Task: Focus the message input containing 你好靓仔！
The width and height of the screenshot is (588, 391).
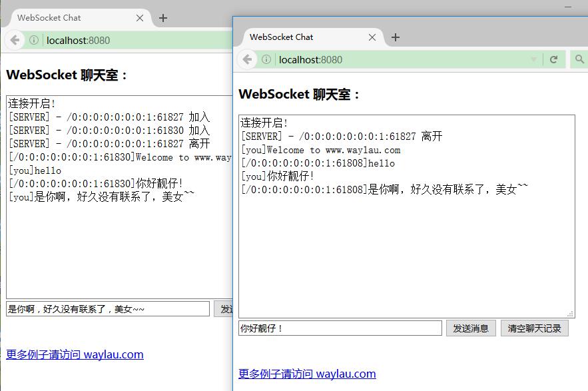Action: (340, 328)
